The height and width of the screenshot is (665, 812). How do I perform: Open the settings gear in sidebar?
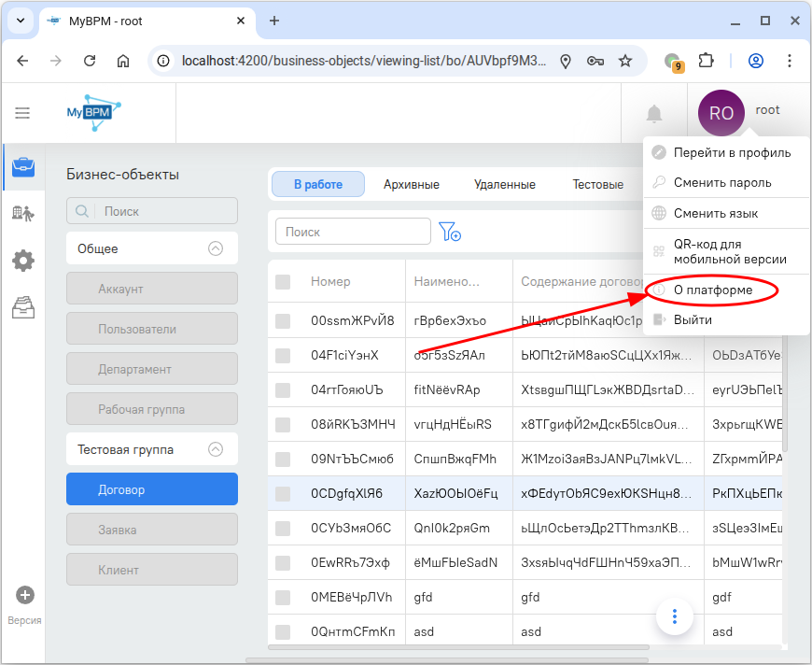pos(23,261)
